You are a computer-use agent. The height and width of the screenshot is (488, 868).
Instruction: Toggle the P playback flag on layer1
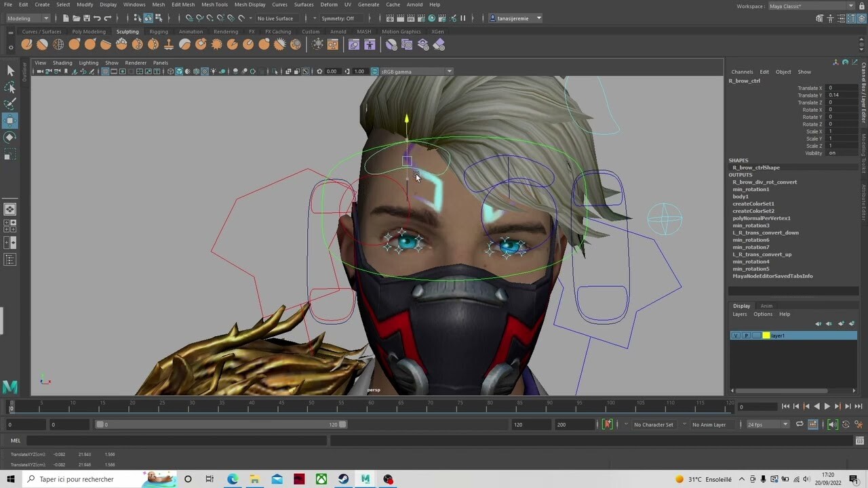(x=747, y=335)
